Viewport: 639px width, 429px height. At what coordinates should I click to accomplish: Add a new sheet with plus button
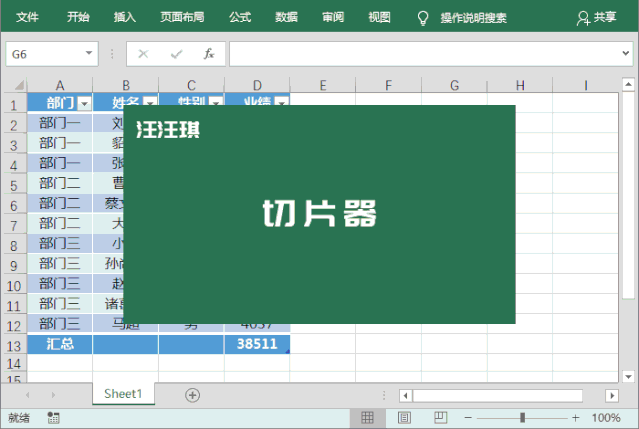(x=192, y=395)
